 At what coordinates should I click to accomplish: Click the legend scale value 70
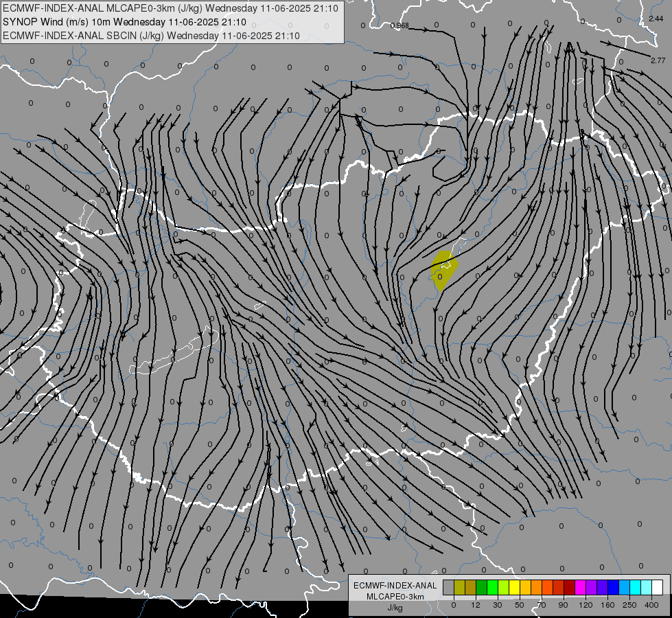pos(542,605)
